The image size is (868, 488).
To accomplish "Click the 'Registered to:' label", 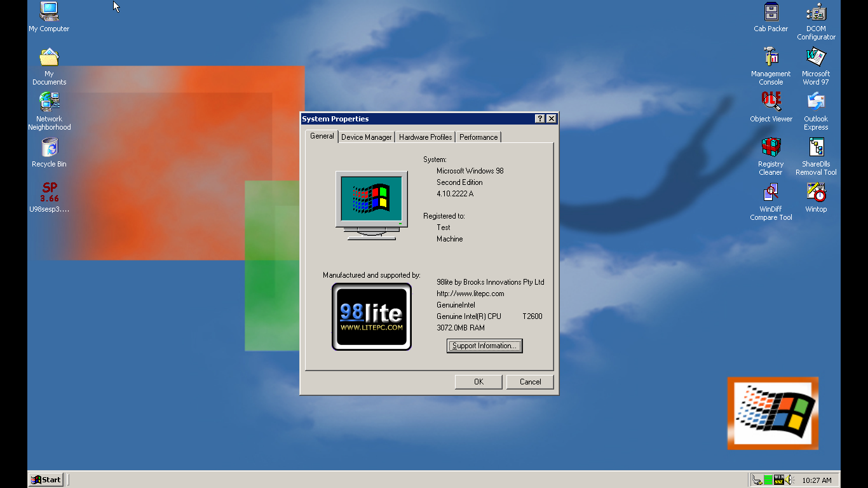I will [444, 216].
